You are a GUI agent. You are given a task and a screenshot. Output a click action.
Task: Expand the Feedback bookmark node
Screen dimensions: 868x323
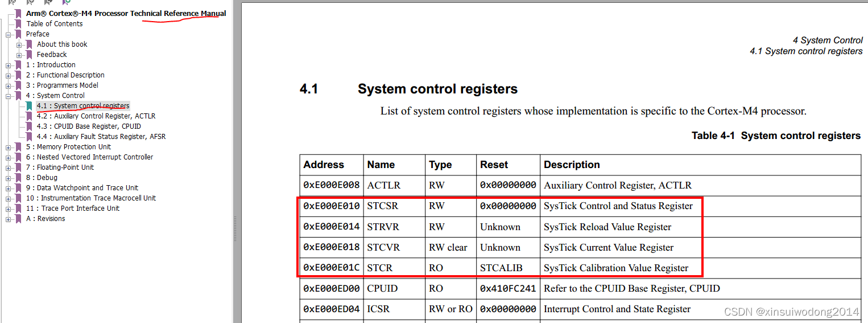(x=19, y=55)
